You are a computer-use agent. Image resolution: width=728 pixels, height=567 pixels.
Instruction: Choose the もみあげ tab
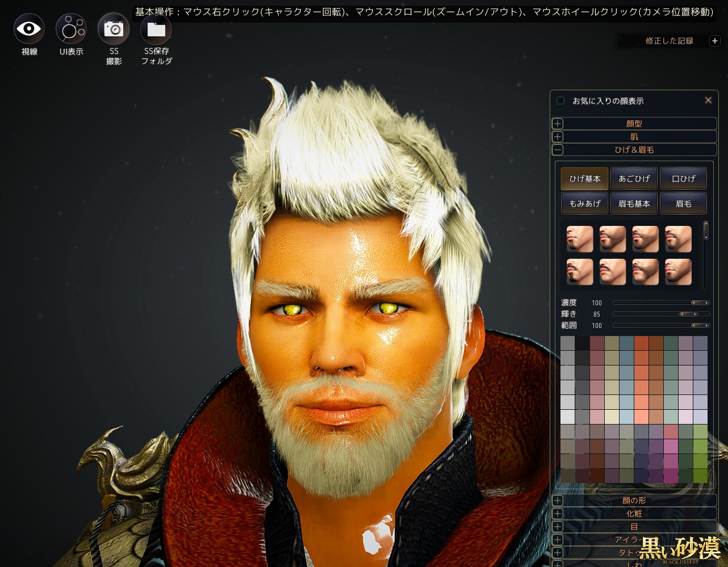coord(585,204)
